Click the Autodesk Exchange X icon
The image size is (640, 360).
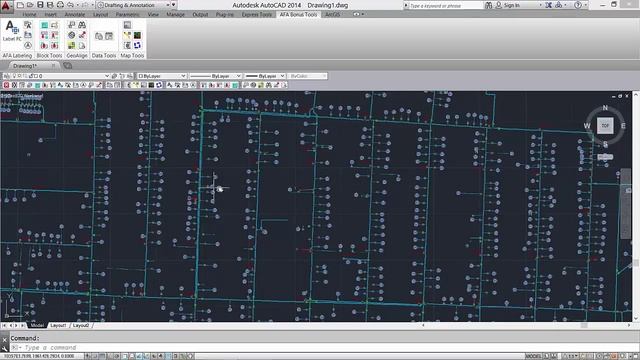(549, 5)
